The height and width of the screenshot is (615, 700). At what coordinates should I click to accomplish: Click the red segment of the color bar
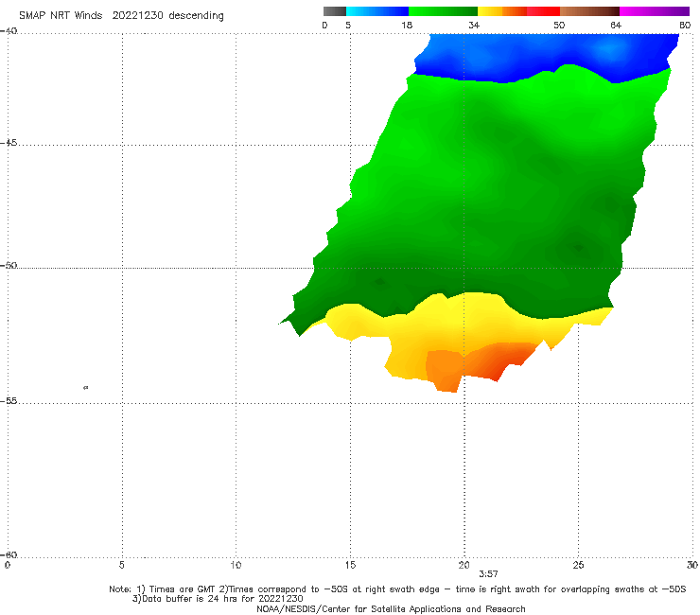click(543, 11)
